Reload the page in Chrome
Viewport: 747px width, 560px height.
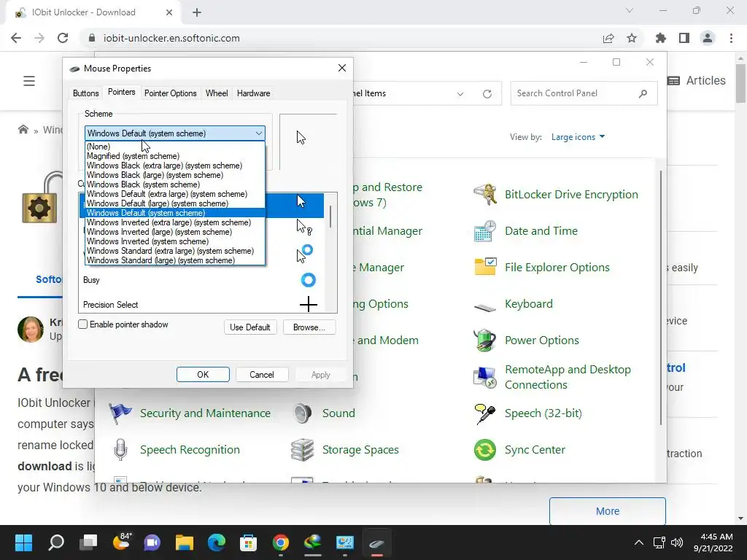(x=63, y=38)
